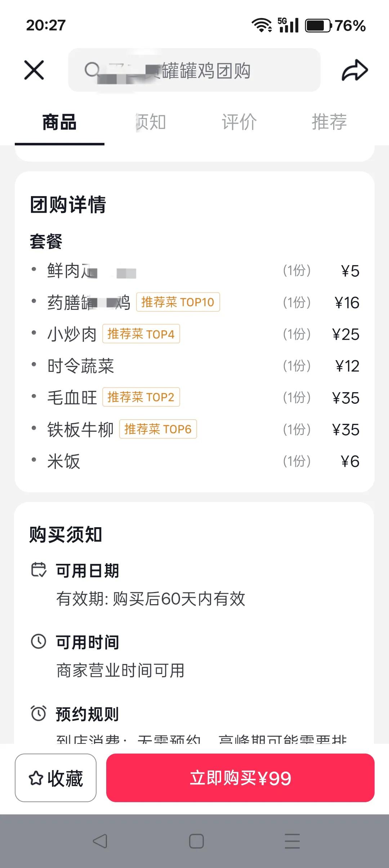
Task: Select the 商品 tab
Action: click(59, 122)
